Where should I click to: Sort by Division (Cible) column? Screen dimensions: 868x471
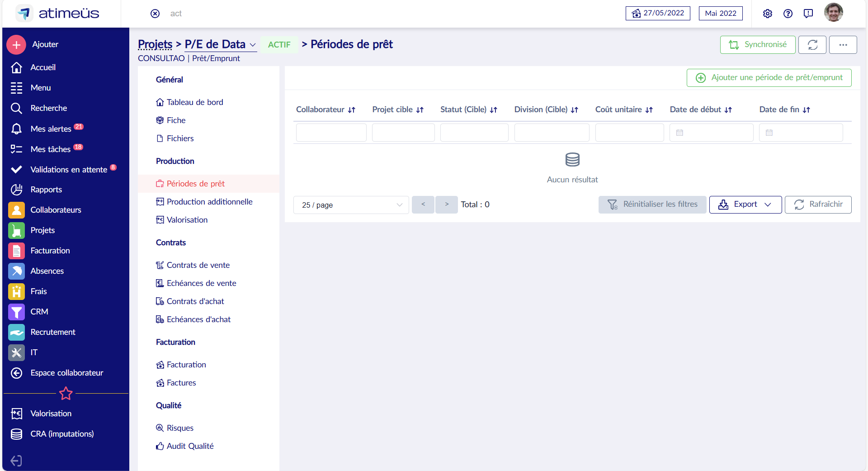pyautogui.click(x=575, y=110)
